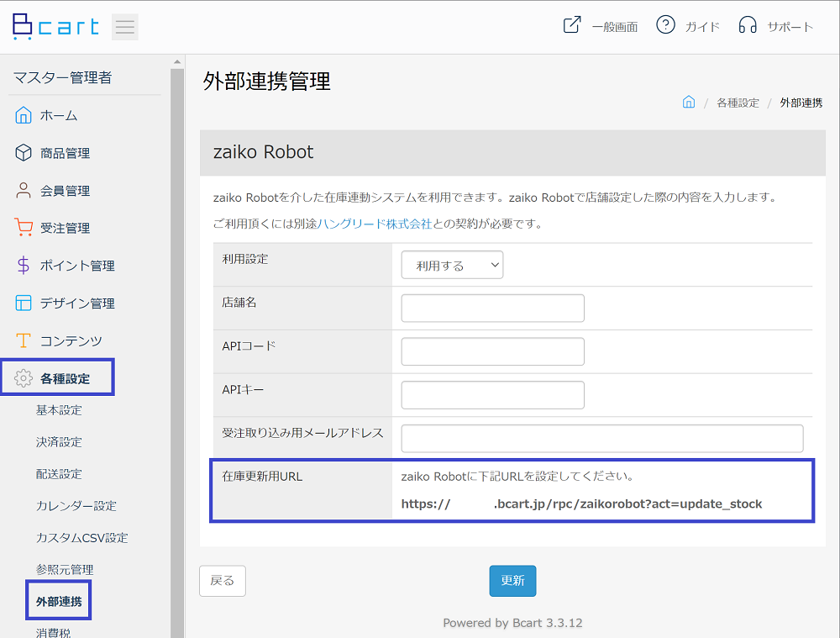Open 決済設定 submenu item

tap(59, 442)
